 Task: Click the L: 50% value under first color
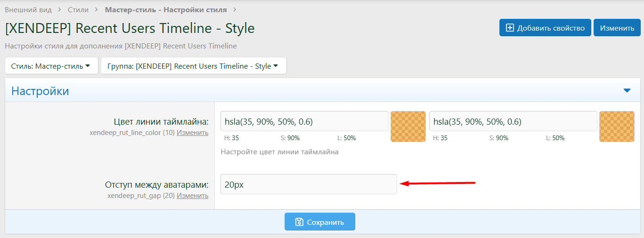(x=346, y=138)
